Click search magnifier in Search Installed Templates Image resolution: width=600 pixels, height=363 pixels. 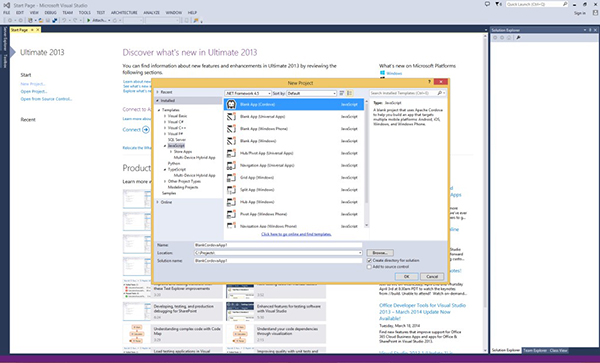[440, 93]
